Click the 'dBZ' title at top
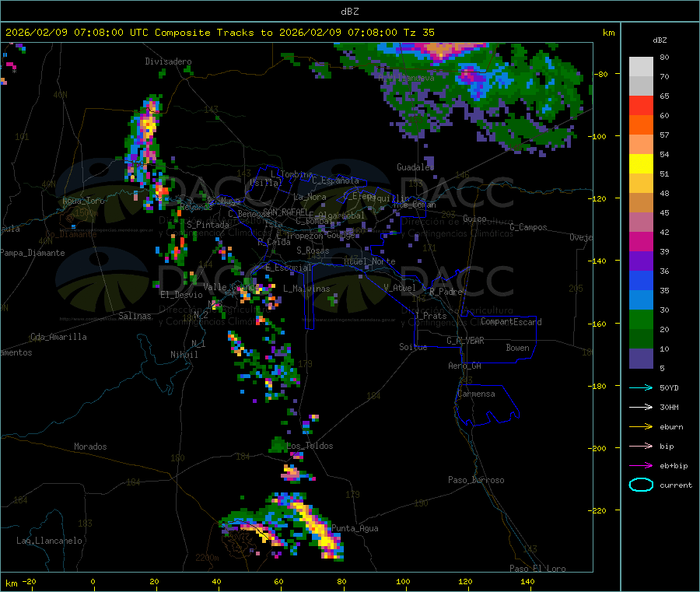The image size is (700, 592). click(x=349, y=11)
